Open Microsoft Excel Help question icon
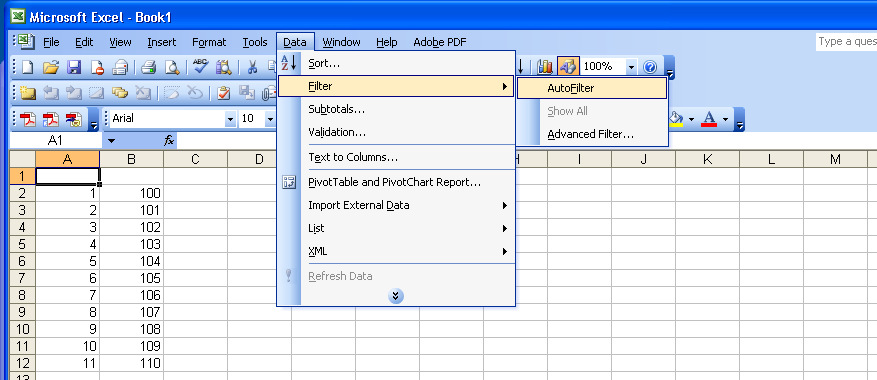The width and height of the screenshot is (877, 380). click(649, 67)
